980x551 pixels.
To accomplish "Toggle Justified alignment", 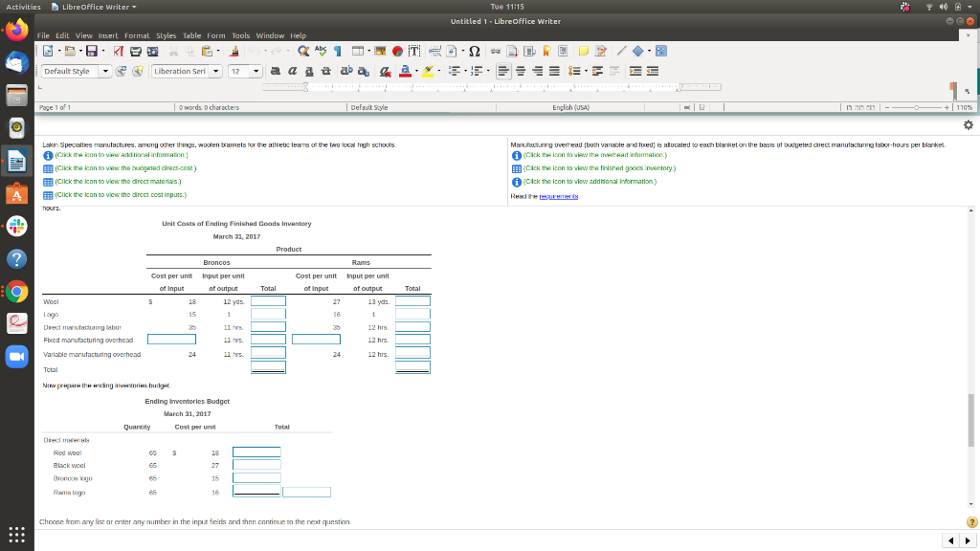I will coord(554,71).
